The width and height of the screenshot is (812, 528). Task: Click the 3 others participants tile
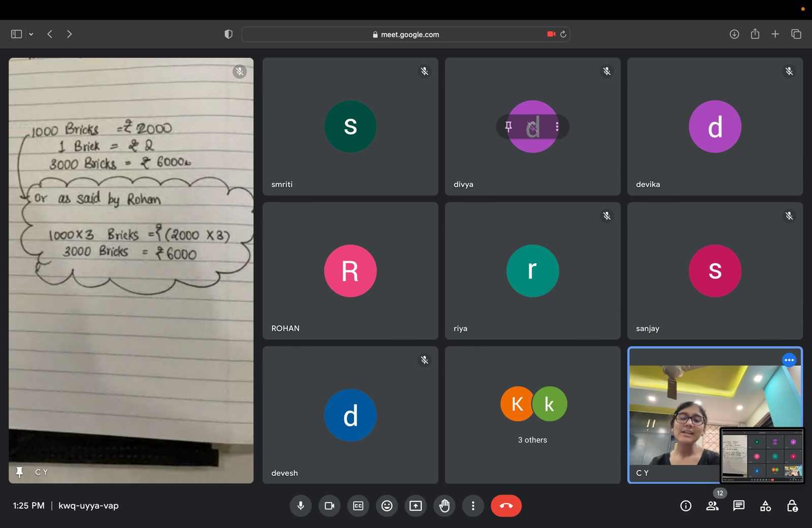[x=532, y=415]
